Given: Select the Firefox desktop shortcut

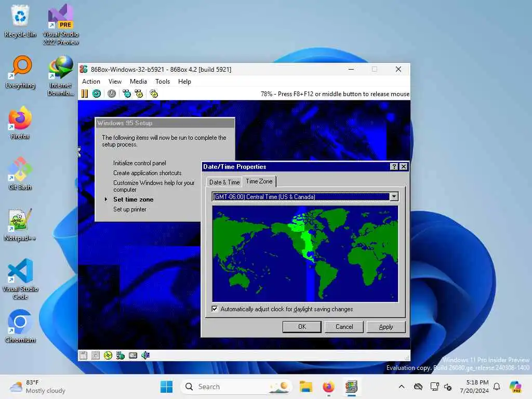Looking at the screenshot, I should pyautogui.click(x=20, y=123).
